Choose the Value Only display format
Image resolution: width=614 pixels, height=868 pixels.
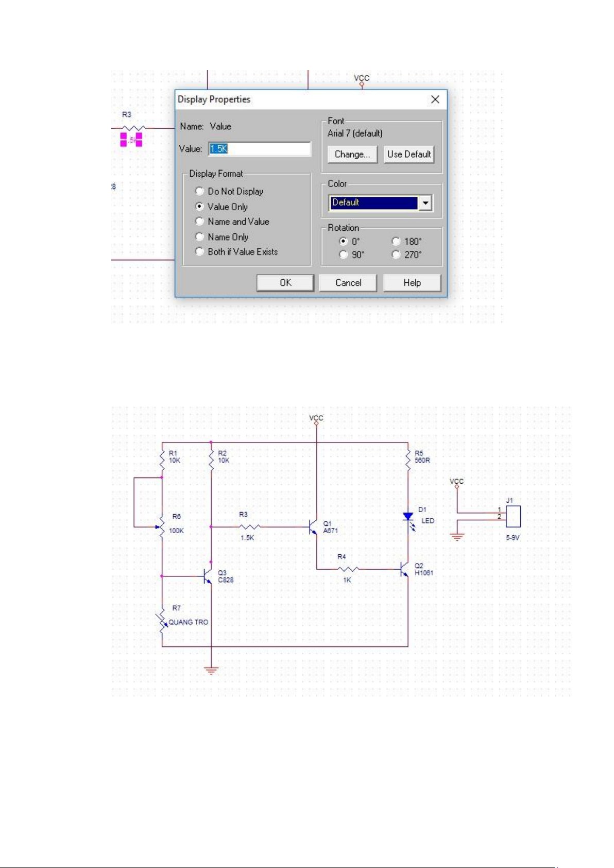pos(200,206)
